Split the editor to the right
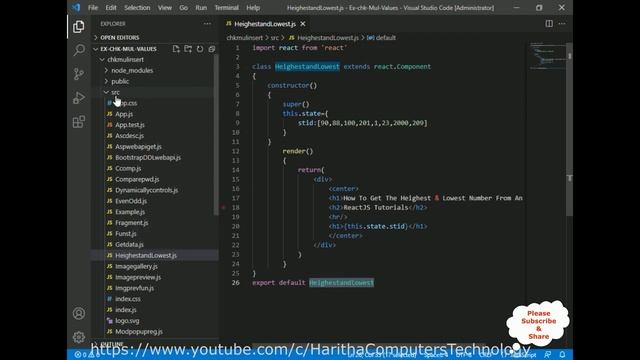 click(x=549, y=24)
